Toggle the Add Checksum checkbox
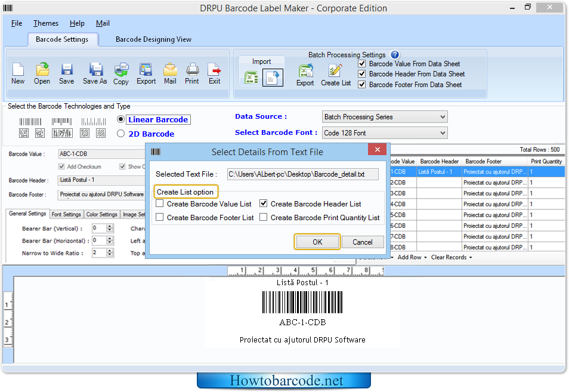The image size is (569, 392). pos(61,166)
